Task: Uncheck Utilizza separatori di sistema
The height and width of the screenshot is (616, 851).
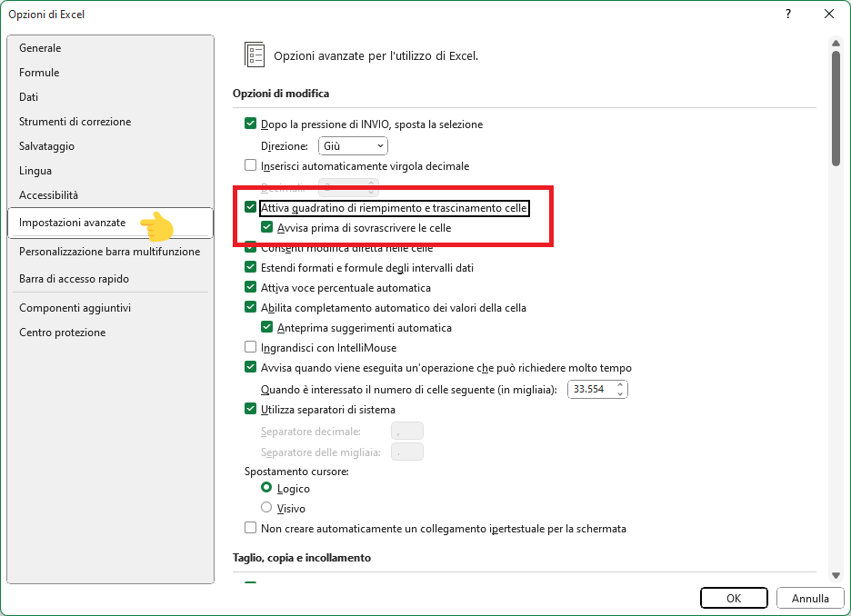Action: click(x=250, y=409)
